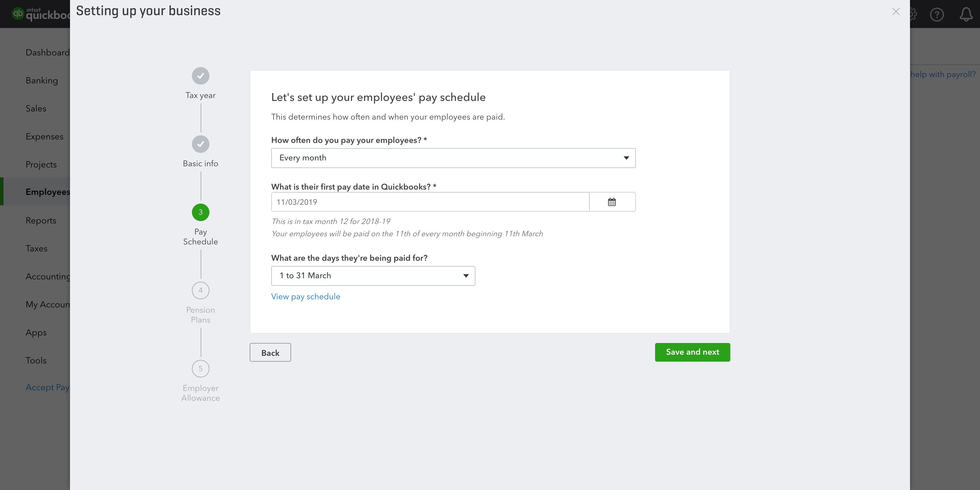Click the Tax year completed step icon
Screen dimensions: 980x490
[200, 76]
